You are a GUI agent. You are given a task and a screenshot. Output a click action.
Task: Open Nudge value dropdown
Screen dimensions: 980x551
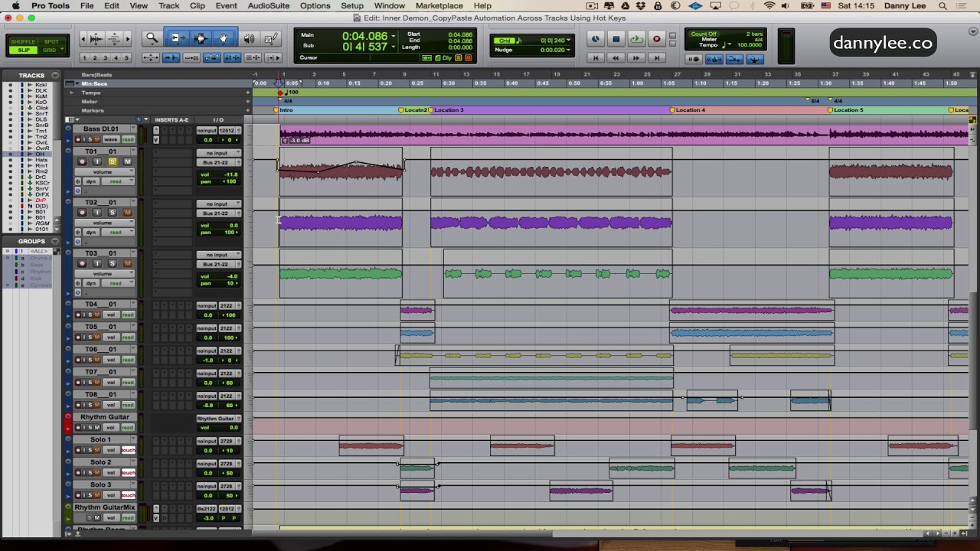[568, 50]
